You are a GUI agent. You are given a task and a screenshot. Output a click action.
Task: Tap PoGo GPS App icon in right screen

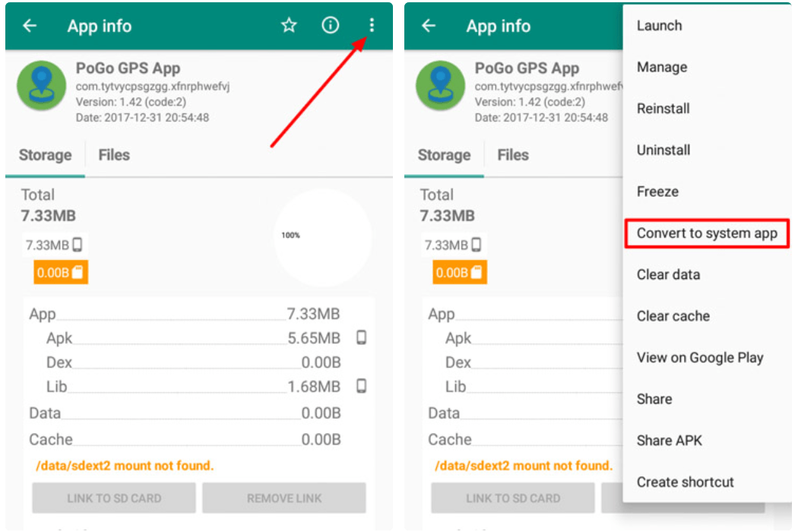tap(441, 86)
